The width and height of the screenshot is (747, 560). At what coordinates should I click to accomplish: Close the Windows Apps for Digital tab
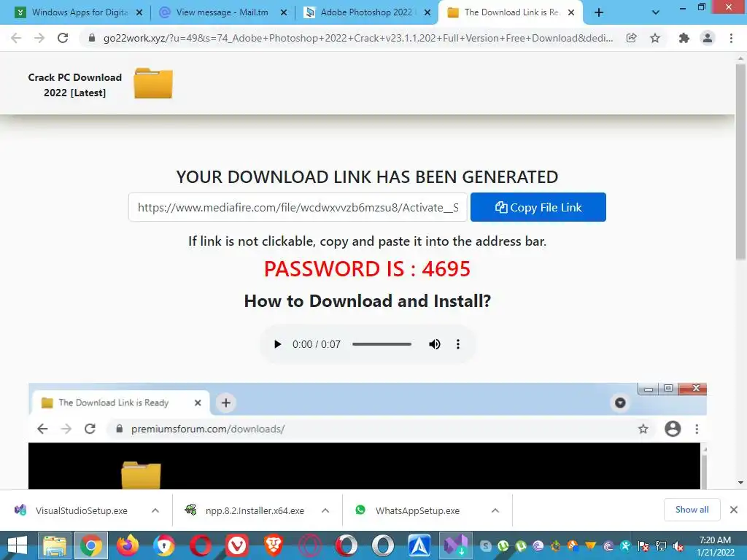click(x=139, y=13)
